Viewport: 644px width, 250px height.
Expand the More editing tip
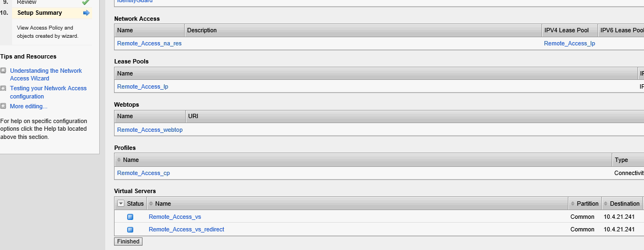3,106
